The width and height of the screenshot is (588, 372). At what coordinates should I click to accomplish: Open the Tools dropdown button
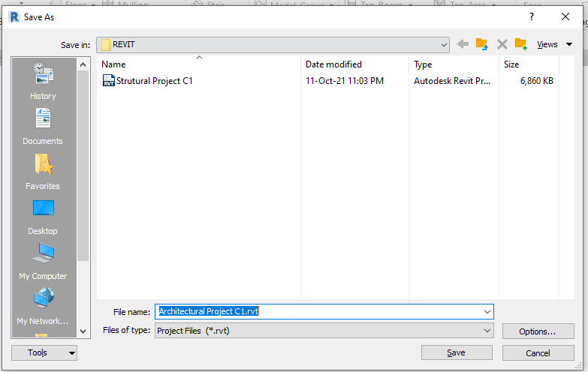(x=44, y=353)
